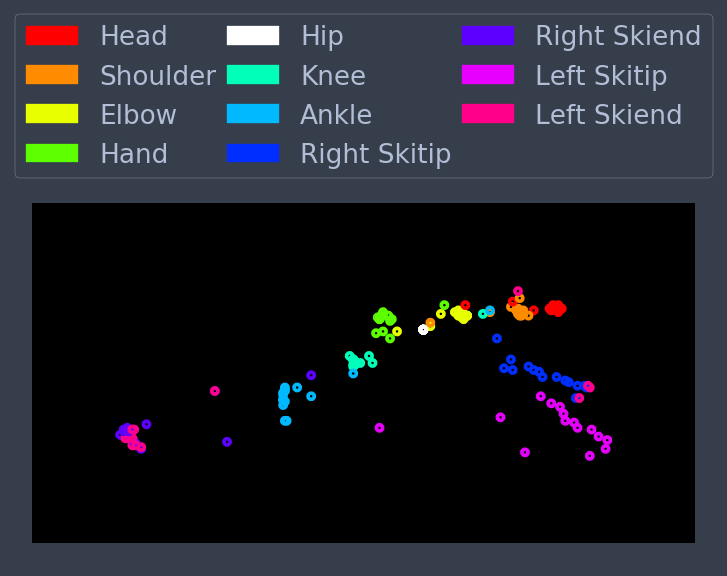727x576 pixels.
Task: Click the white Hip point in plot
Action: 423,330
